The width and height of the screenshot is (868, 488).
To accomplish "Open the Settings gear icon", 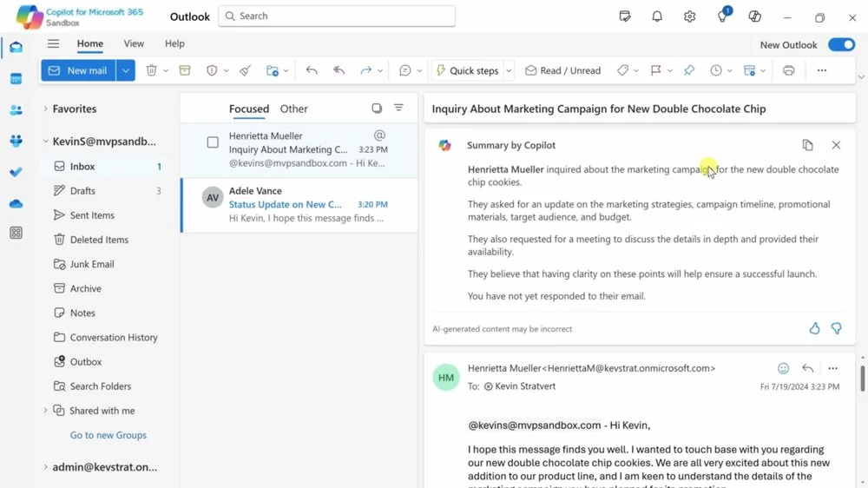I will point(689,16).
